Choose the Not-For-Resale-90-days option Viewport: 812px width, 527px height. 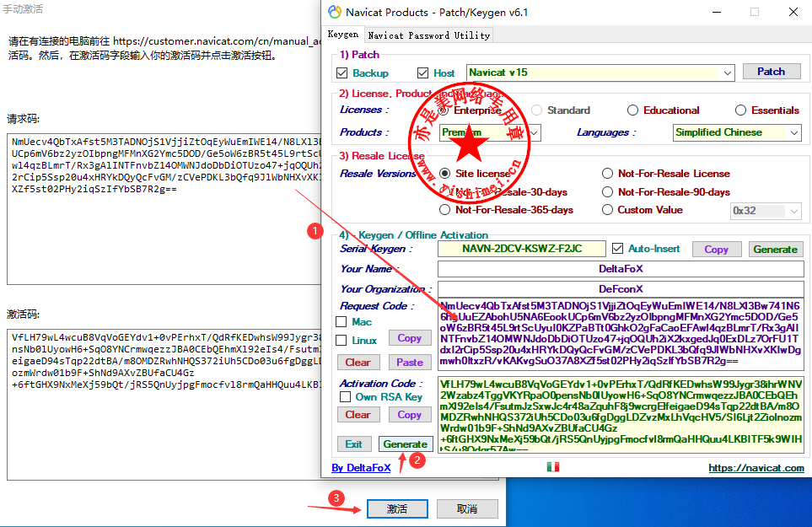[x=607, y=192]
